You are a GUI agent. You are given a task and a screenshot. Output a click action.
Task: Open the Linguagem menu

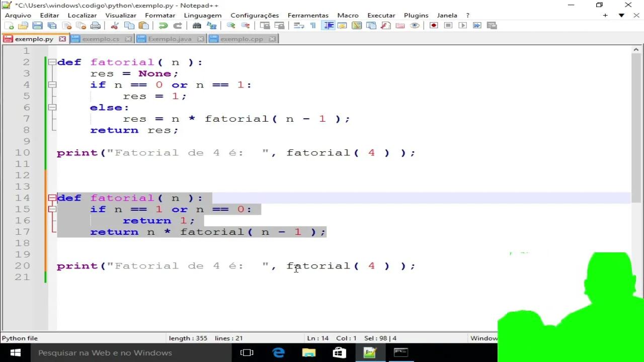click(x=202, y=15)
